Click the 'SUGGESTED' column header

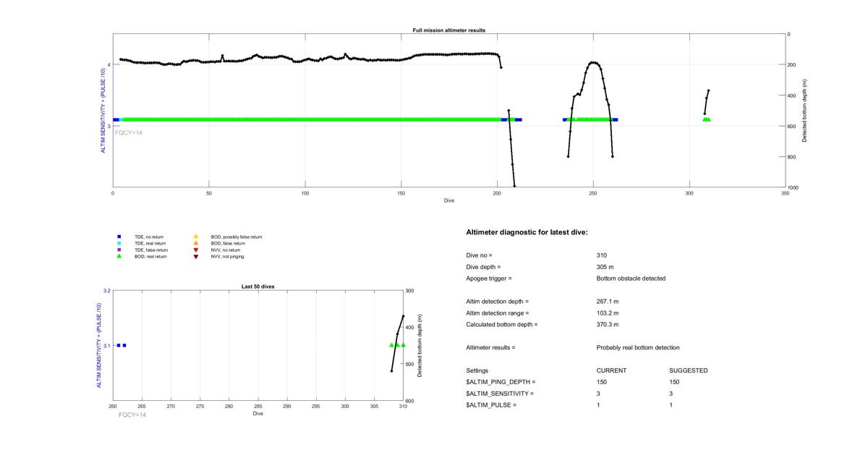[x=689, y=371]
